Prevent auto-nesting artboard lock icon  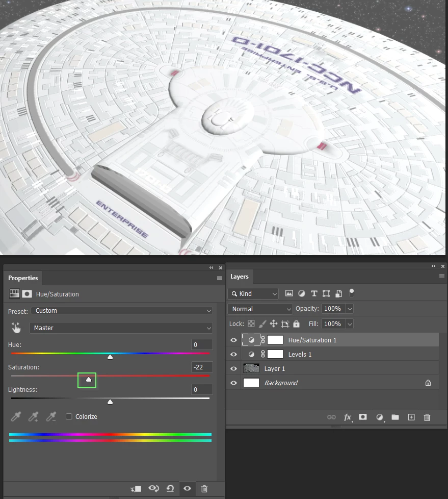(x=285, y=324)
